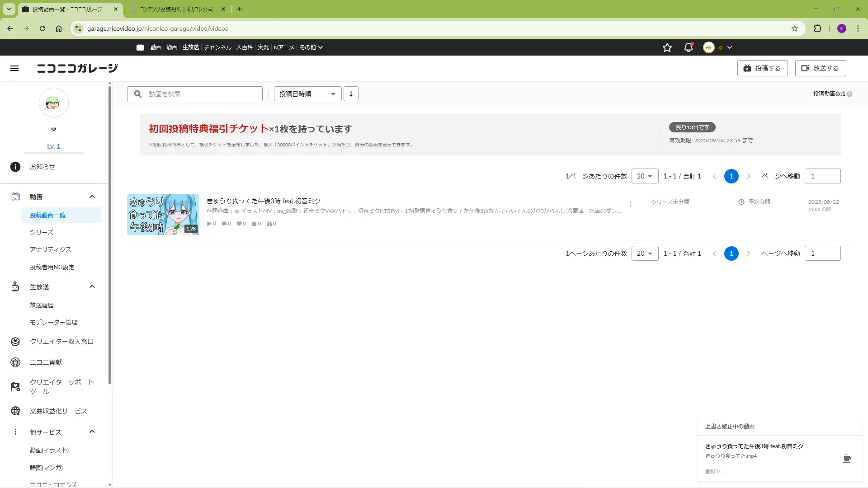Open シリーズ in the sidebar
Image resolution: width=868 pixels, height=488 pixels.
[x=42, y=232]
